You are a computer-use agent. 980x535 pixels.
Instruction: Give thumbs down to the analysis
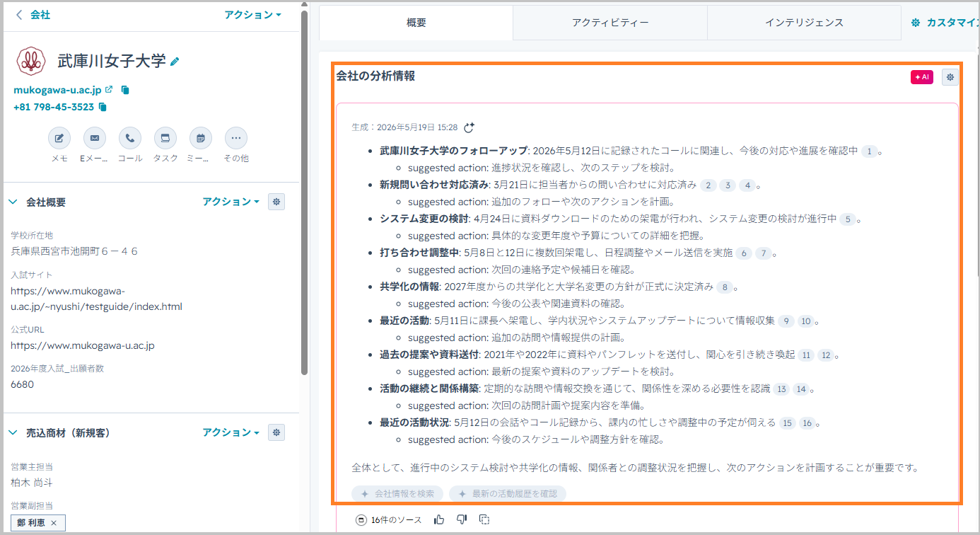[462, 519]
